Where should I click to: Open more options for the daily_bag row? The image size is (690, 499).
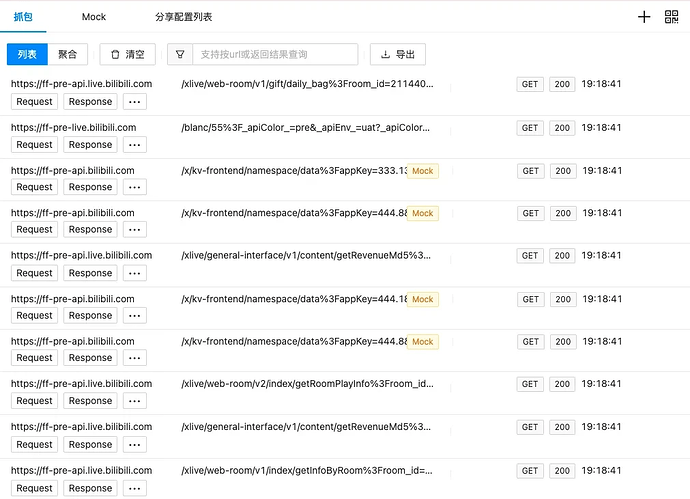[135, 102]
